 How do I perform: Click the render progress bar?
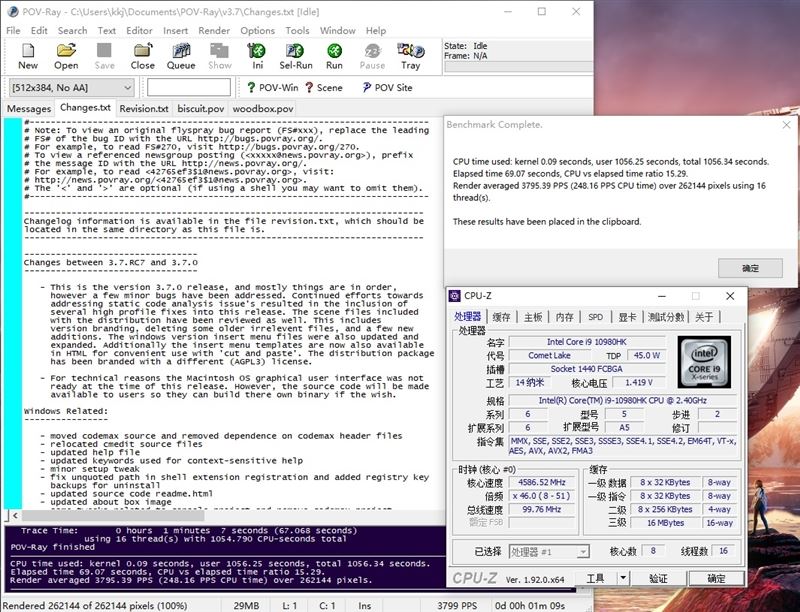pyautogui.click(x=518, y=67)
